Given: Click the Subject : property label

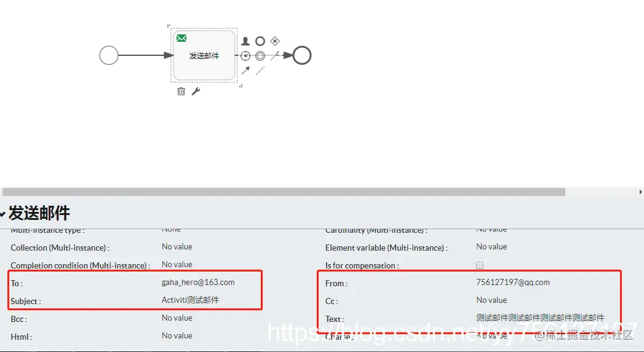Looking at the screenshot, I should [x=26, y=301].
